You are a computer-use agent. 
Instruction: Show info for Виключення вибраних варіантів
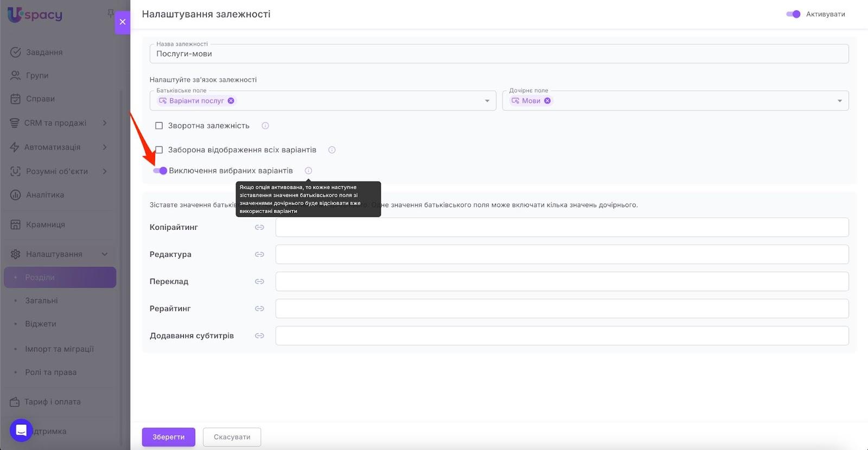click(x=308, y=171)
